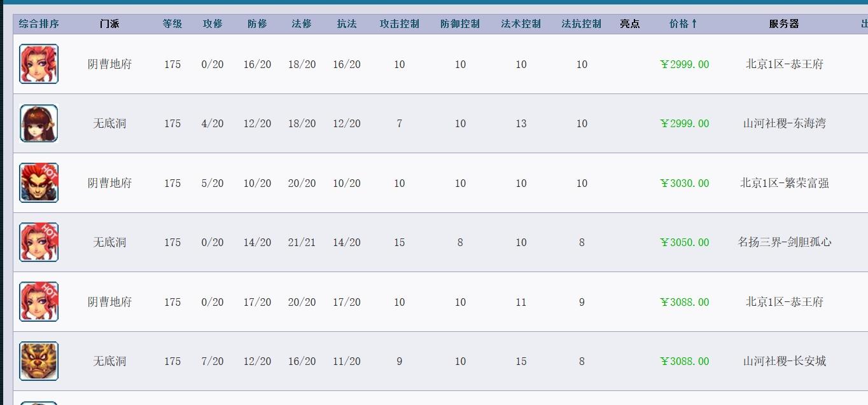
Task: Sort by 法术控制 header
Action: [521, 24]
